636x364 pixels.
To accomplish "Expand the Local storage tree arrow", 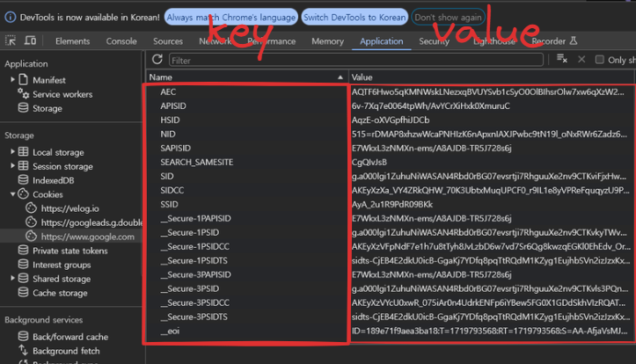I will pos(12,151).
